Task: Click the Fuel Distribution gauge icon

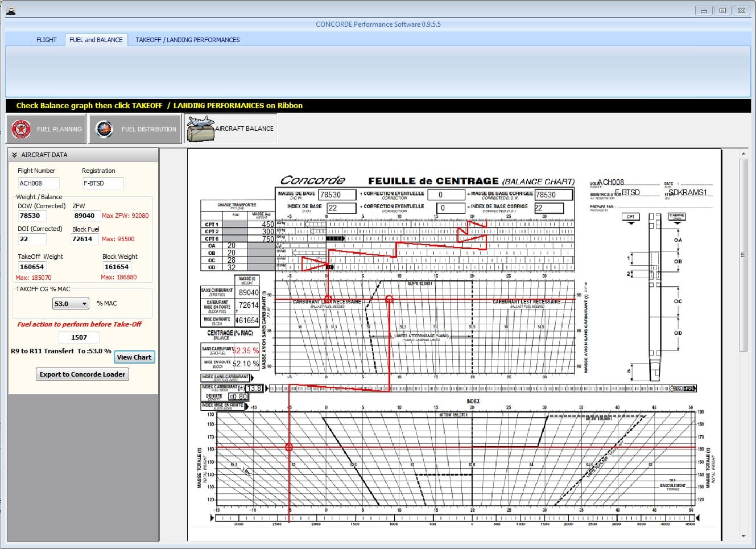Action: tap(104, 129)
